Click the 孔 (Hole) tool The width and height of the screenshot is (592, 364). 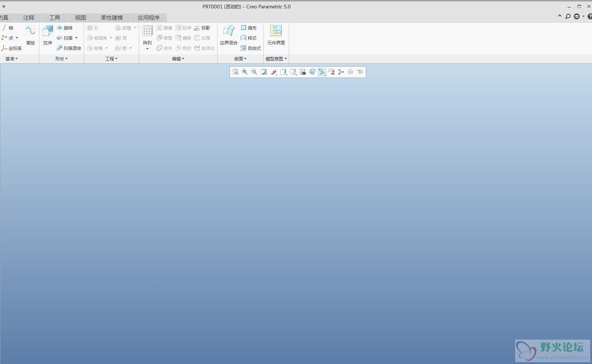pyautogui.click(x=93, y=28)
